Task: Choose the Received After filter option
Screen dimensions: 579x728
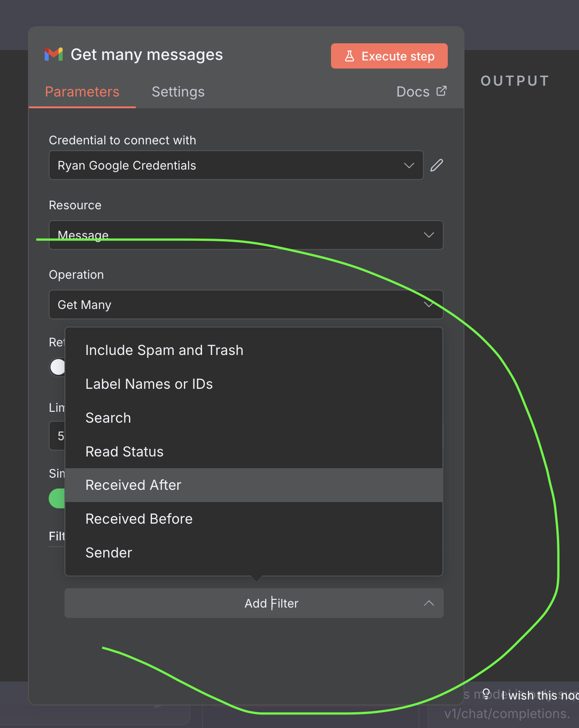Action: click(133, 485)
